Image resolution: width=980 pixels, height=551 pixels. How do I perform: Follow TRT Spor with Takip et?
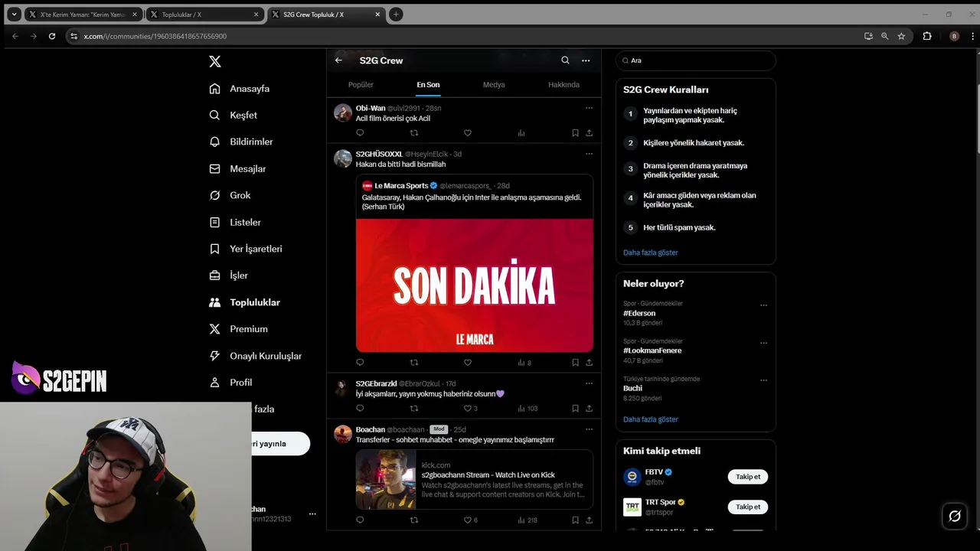click(x=748, y=507)
